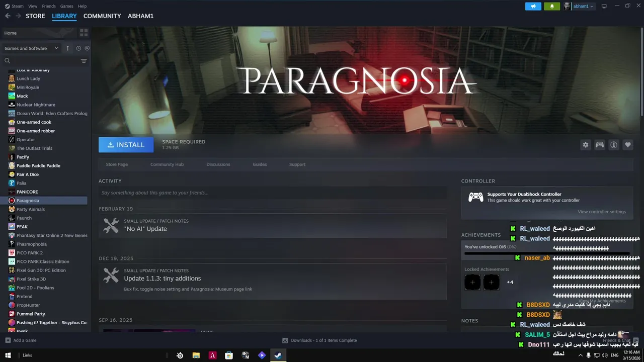644x362 pixels.
Task: Click the Palia game icon
Action: click(12, 183)
